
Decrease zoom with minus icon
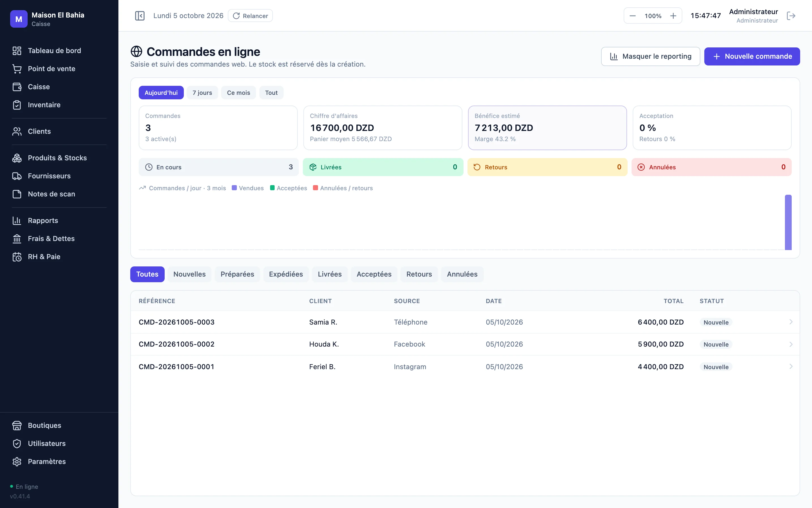tap(632, 16)
